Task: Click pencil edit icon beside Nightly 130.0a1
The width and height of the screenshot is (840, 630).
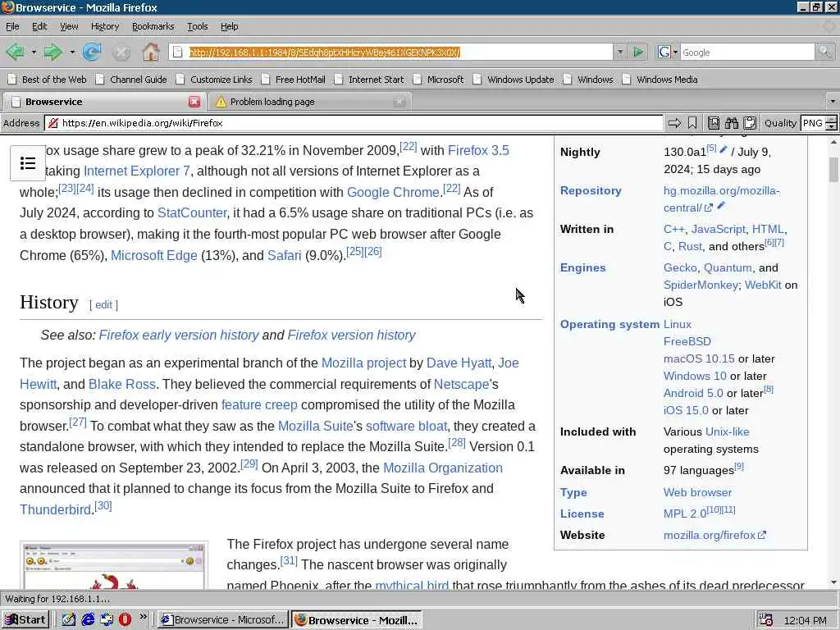Action: 724,149
